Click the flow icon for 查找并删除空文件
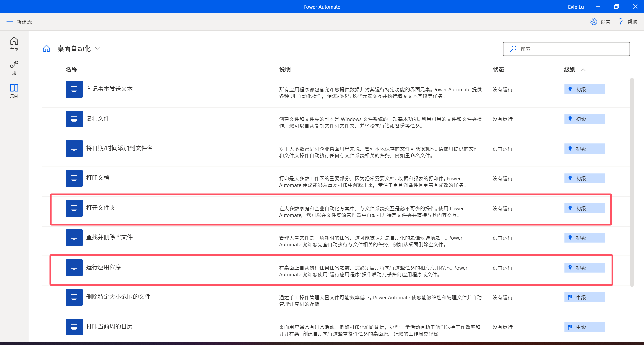 74,238
